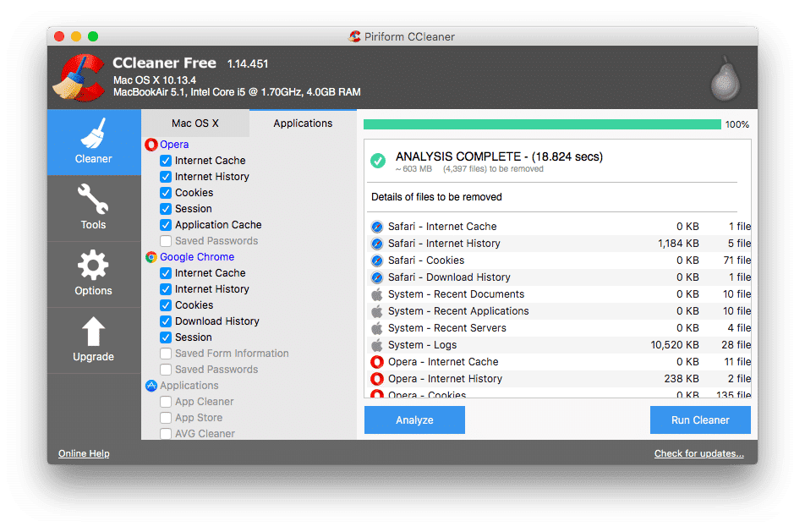This screenshot has height=532, width=805.
Task: Click the 100% progress label
Action: point(737,125)
